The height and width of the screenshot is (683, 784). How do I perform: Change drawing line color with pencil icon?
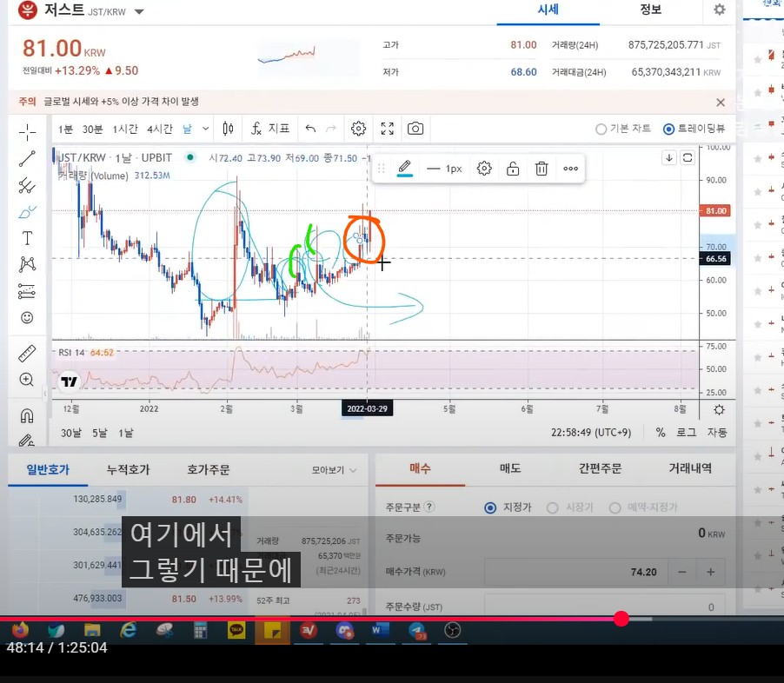click(404, 168)
